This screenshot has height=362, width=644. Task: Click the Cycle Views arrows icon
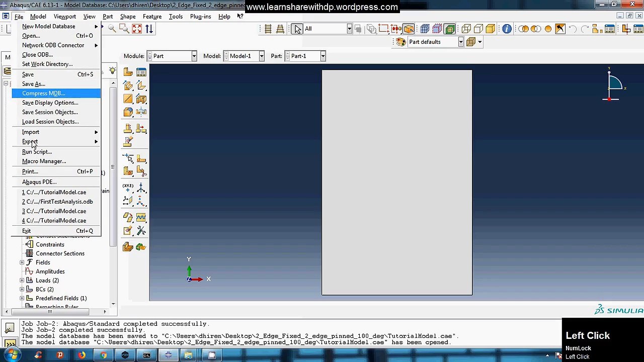pyautogui.click(x=149, y=29)
